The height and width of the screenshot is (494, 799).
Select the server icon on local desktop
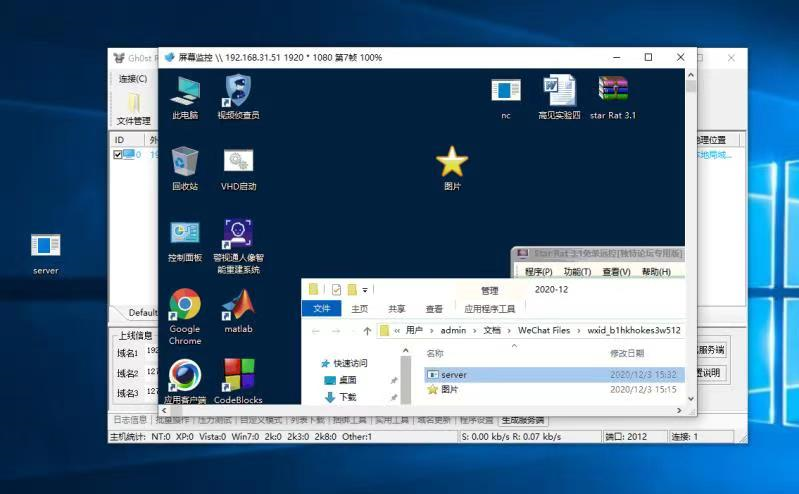(45, 246)
